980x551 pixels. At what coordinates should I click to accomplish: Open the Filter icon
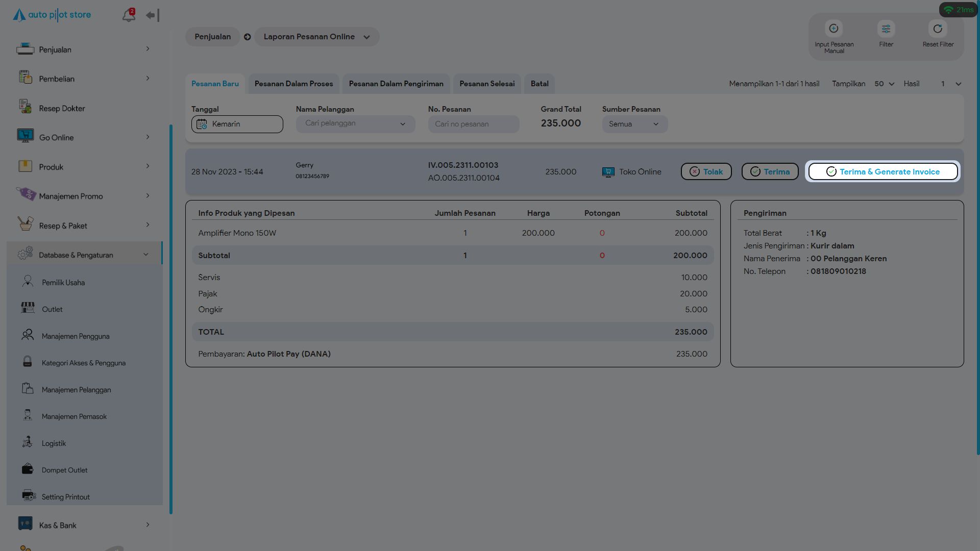pyautogui.click(x=886, y=29)
